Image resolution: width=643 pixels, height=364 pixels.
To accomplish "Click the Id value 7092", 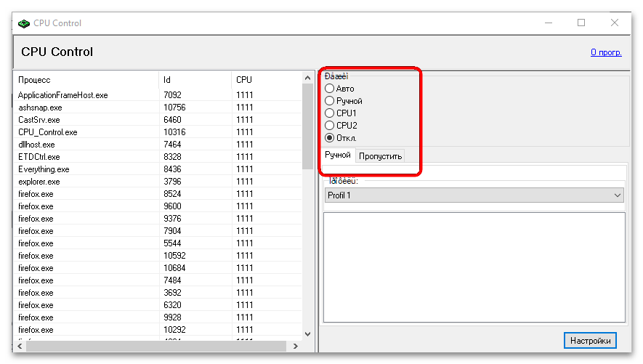I will (172, 95).
